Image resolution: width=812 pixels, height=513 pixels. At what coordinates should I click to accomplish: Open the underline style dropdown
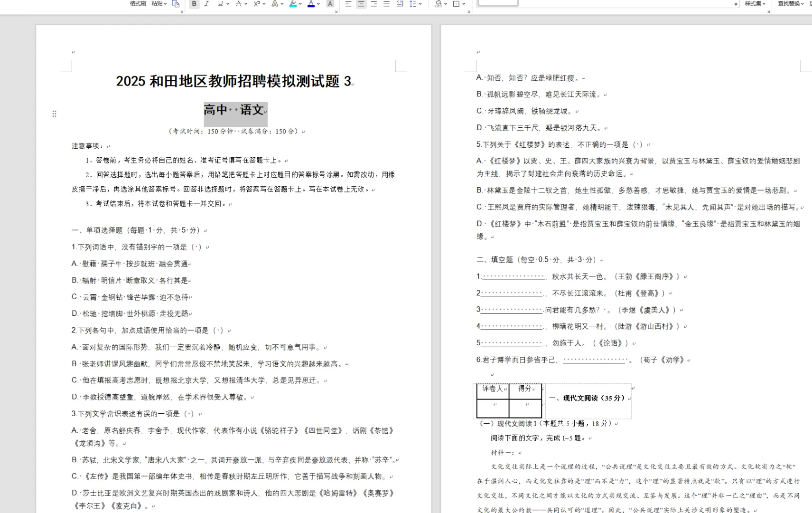tap(227, 4)
